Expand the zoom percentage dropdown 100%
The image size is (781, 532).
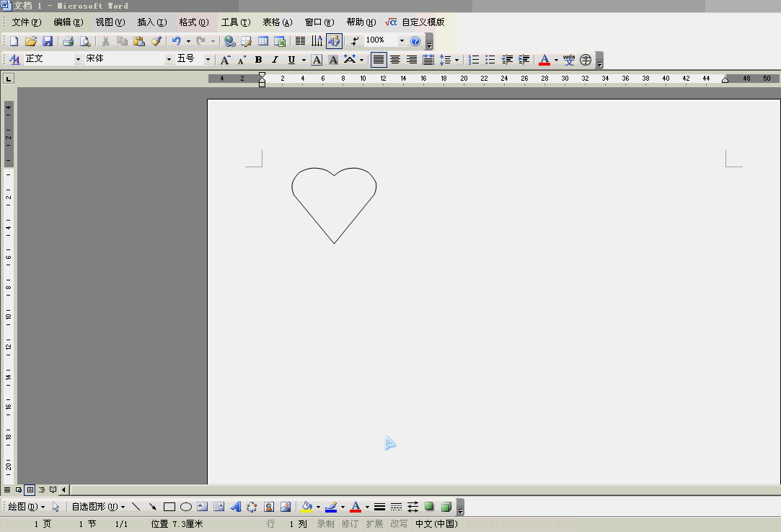pos(402,41)
